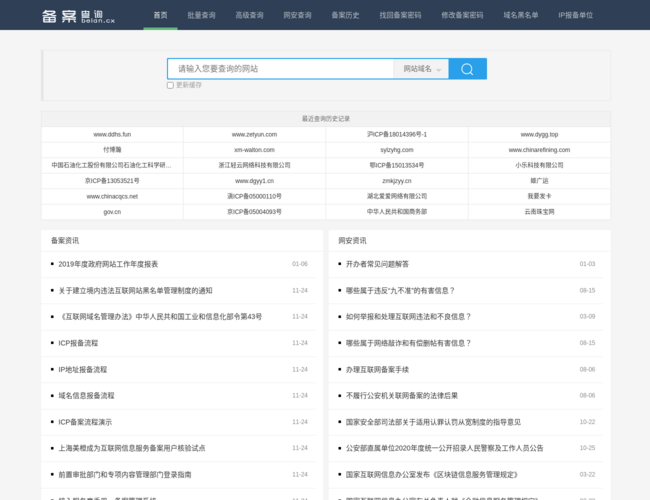Click 京ICP备05004093号 history entry
Viewport: 650px width, 500px height.
(x=255, y=212)
